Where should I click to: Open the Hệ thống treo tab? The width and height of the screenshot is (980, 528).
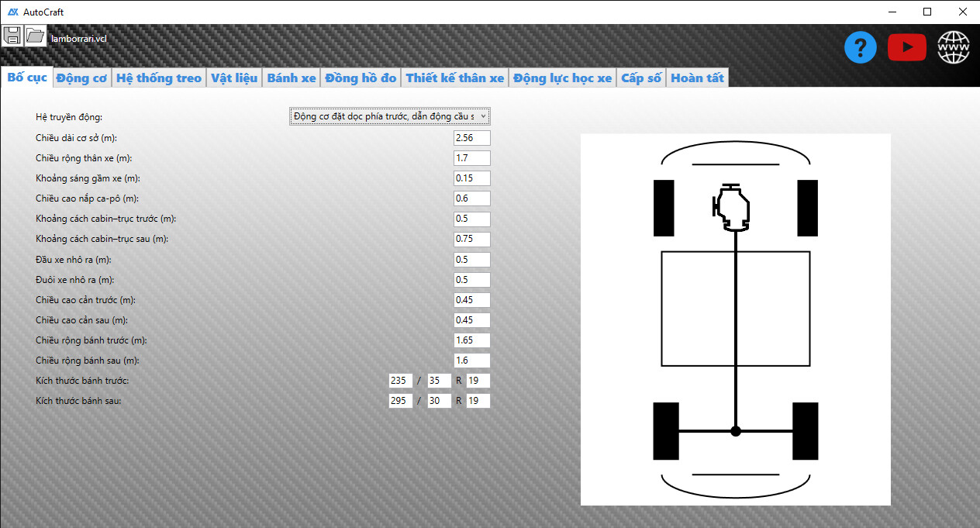[159, 78]
